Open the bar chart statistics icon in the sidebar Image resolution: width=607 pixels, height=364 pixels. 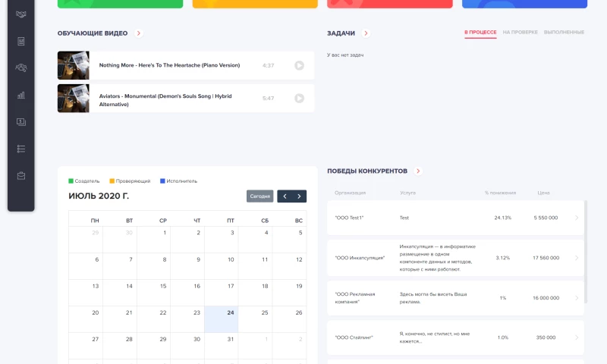(21, 95)
